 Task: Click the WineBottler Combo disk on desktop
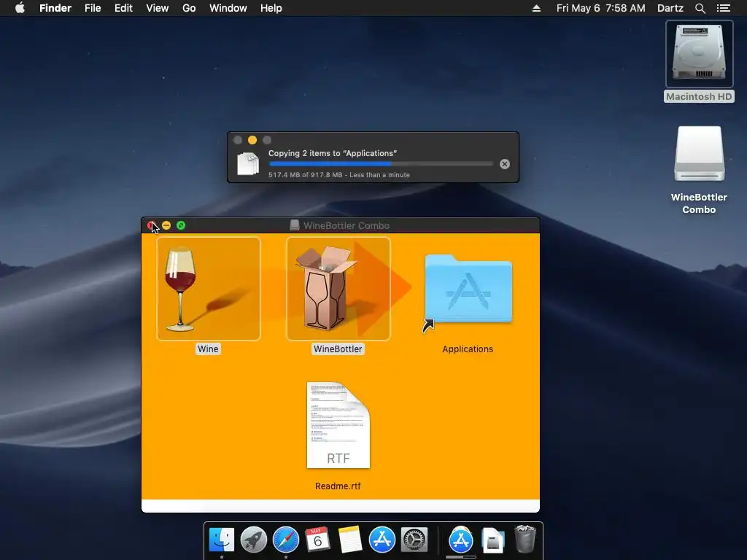(x=699, y=154)
